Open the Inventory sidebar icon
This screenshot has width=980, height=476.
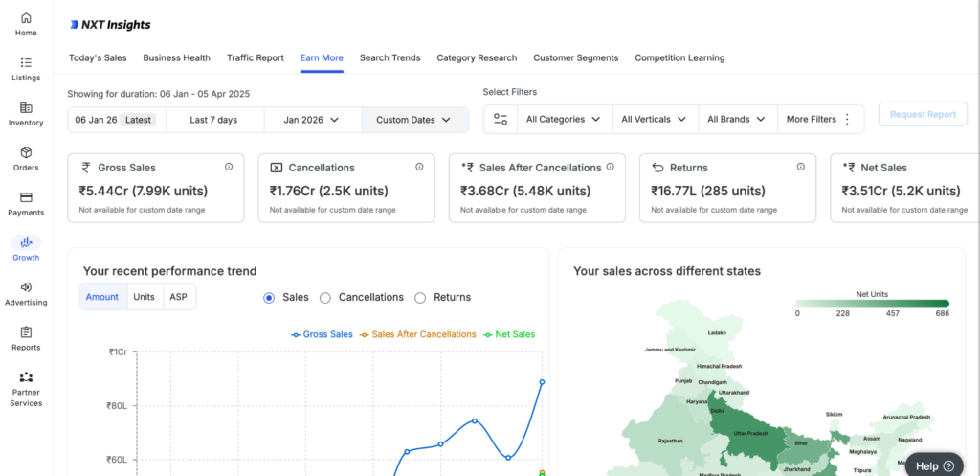[26, 107]
